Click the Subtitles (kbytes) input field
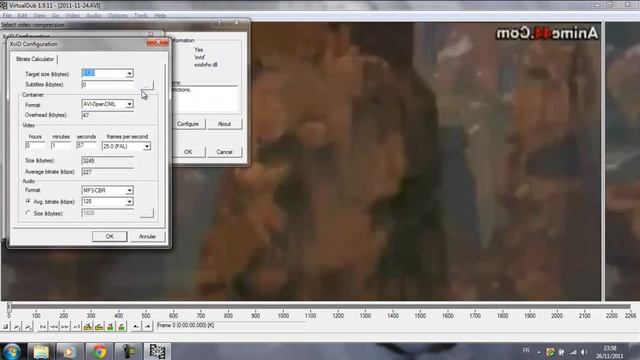The image size is (640, 360). 108,85
